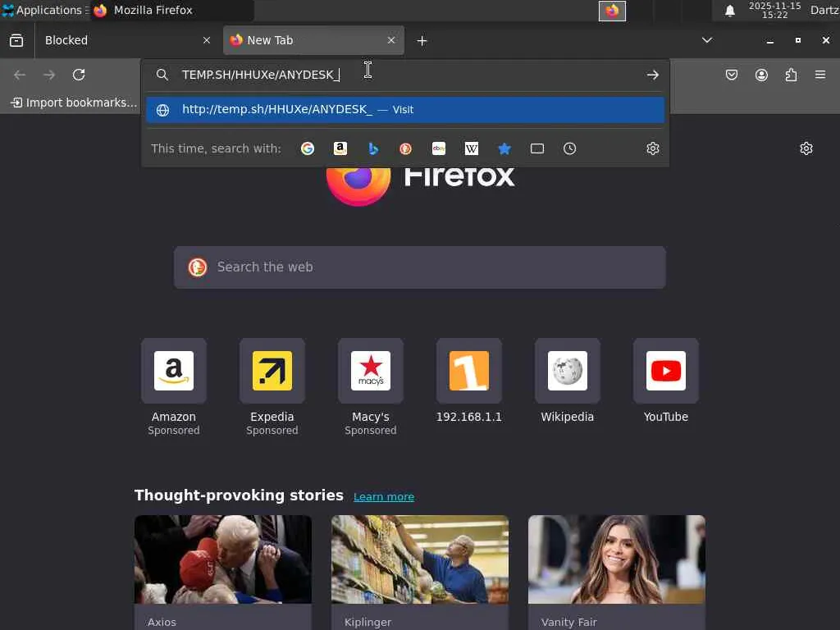This screenshot has width=840, height=630.
Task: Reload the current page
Action: (x=79, y=75)
